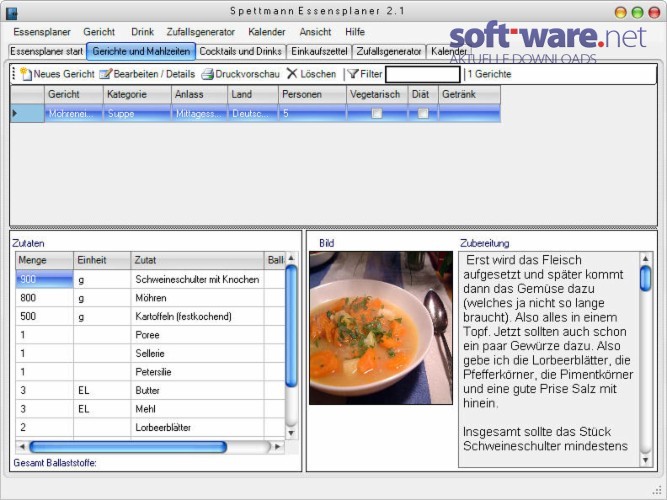Viewport: 667px width, 500px height.
Task: Select the 900 Menge cell
Action: point(44,280)
